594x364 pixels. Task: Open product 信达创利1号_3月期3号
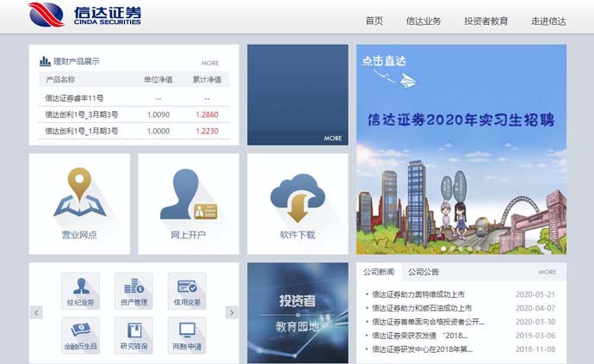point(82,114)
